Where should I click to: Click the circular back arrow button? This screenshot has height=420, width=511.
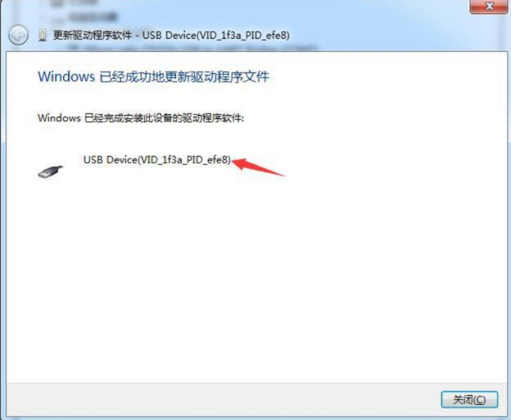click(18, 35)
